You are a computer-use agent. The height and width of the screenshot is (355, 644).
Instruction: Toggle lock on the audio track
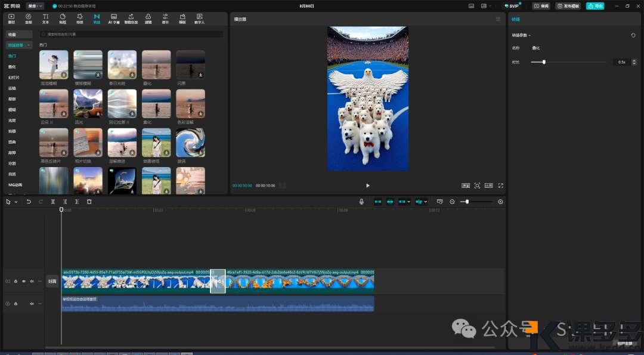(x=16, y=304)
